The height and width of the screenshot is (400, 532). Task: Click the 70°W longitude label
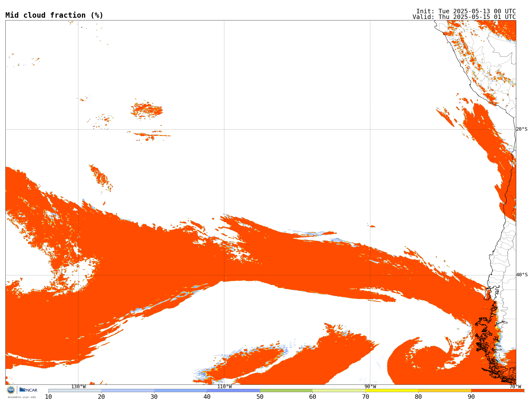(515, 387)
